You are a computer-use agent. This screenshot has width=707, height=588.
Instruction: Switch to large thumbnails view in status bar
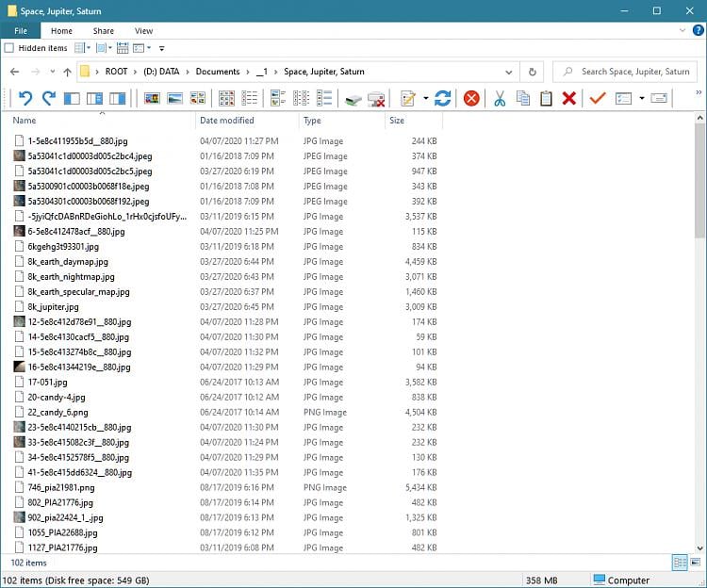tap(697, 563)
